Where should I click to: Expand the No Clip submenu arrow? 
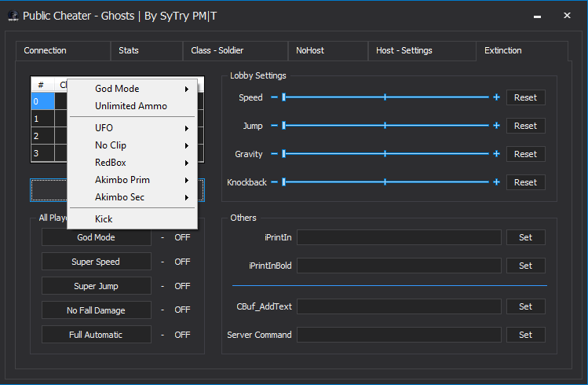[x=186, y=145]
